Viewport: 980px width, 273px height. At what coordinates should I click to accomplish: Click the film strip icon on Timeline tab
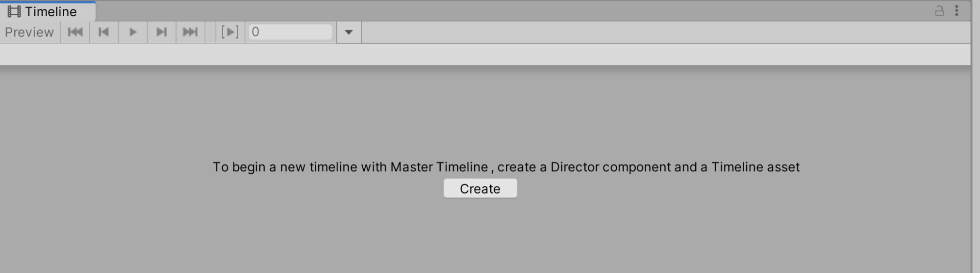coord(14,11)
